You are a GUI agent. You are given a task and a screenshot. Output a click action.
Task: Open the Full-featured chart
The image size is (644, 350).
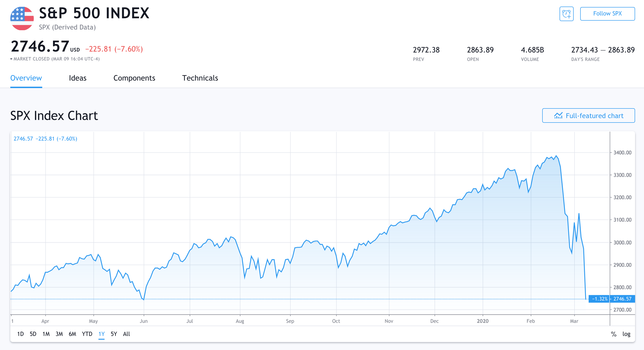[x=594, y=115]
